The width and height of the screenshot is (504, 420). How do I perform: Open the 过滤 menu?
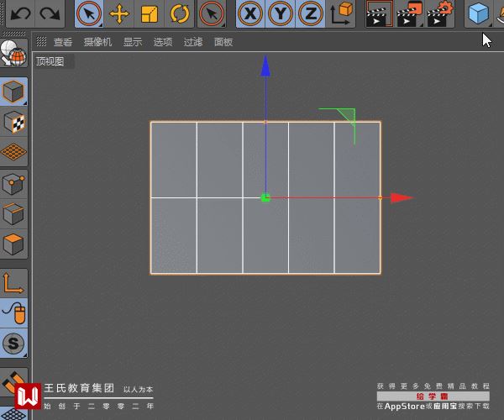pos(193,42)
